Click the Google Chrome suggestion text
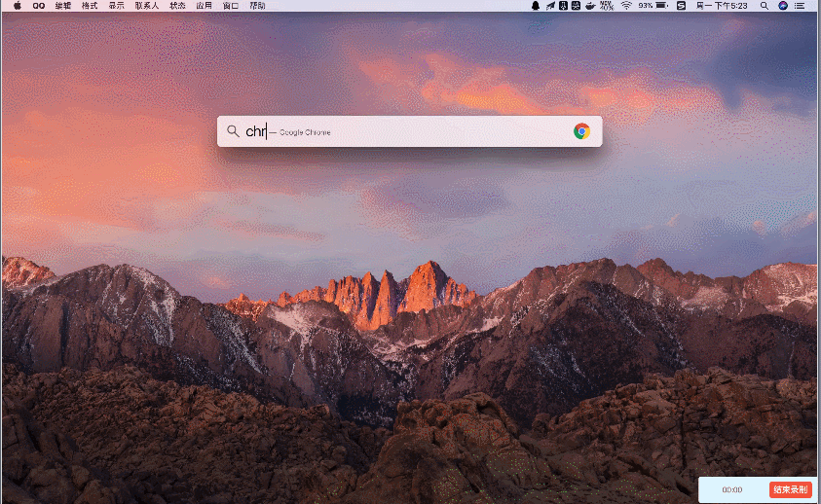This screenshot has width=821, height=504. click(x=305, y=132)
